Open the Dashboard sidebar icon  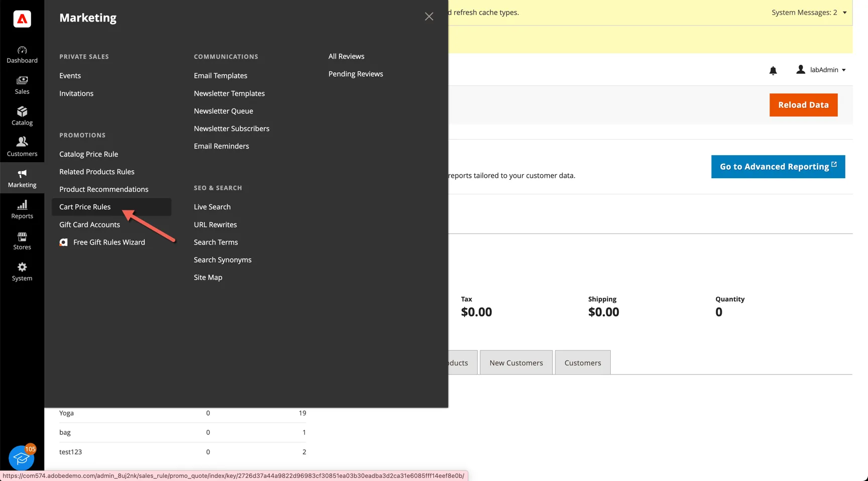22,55
